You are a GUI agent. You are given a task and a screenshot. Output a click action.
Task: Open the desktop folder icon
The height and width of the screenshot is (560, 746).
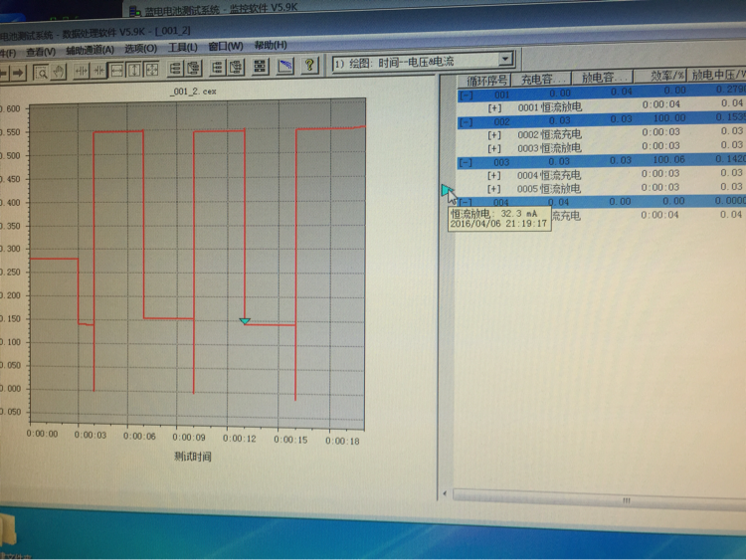tap(8, 530)
